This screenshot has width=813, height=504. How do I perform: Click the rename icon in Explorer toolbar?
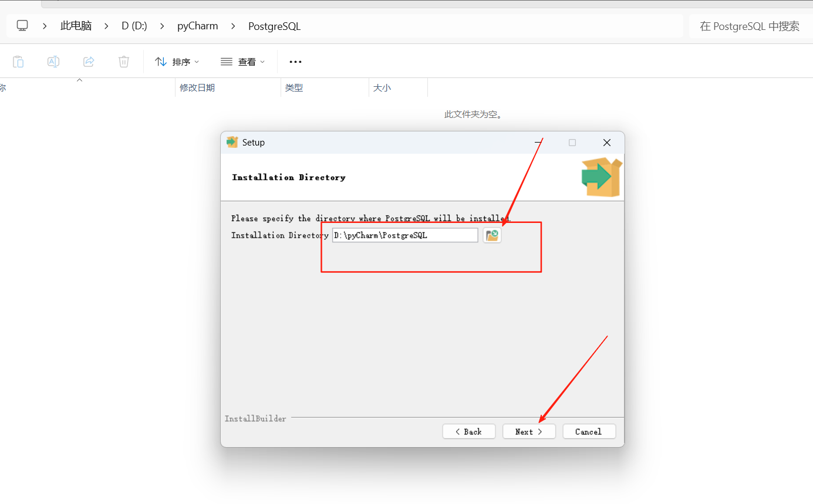tap(53, 62)
